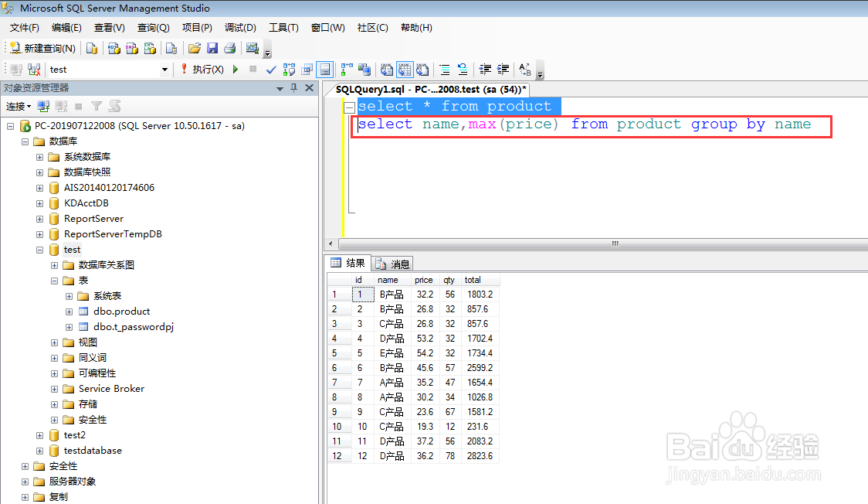
Task: Collapse the 数据库 folder
Action: point(25,141)
